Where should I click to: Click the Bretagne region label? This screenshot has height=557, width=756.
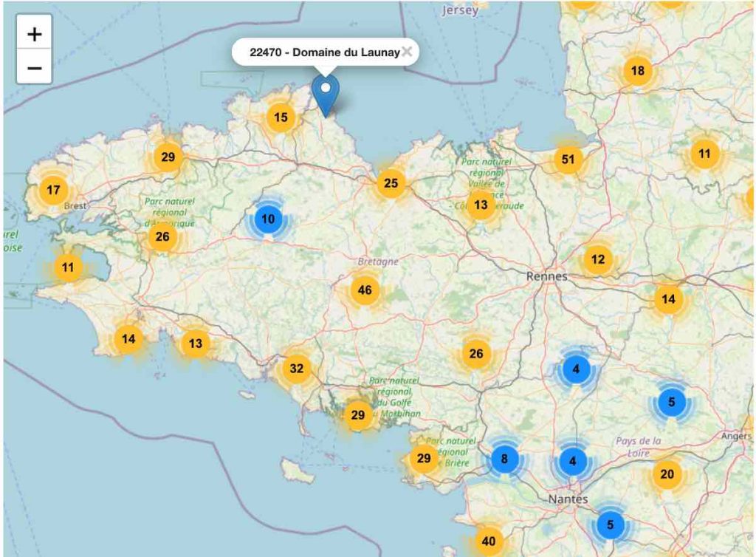tap(378, 262)
